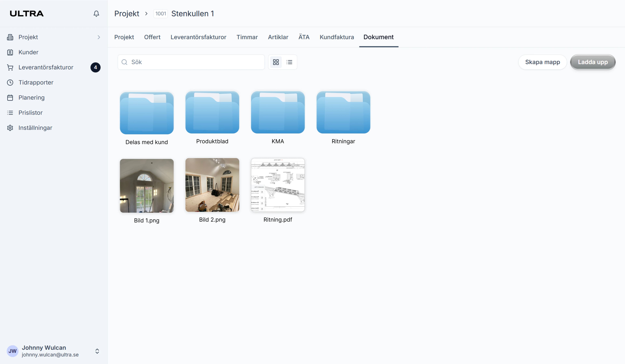
Task: Open the notifications bell icon
Action: click(96, 14)
